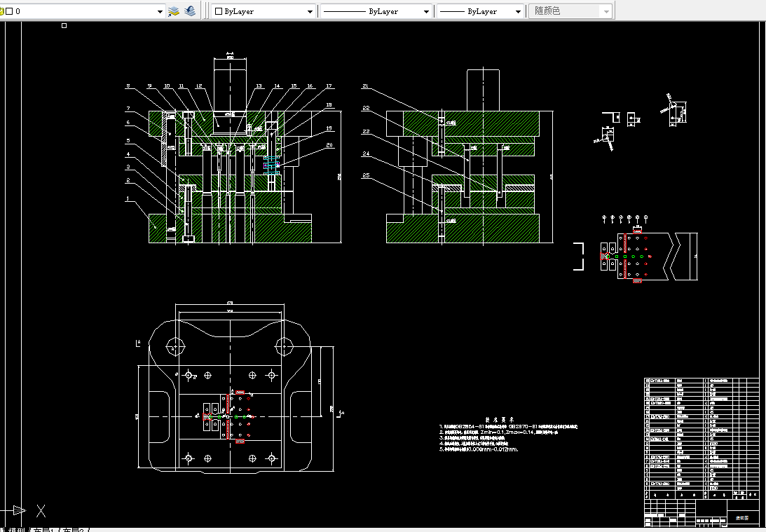Switch to the 模型 model tab

[x=17, y=530]
